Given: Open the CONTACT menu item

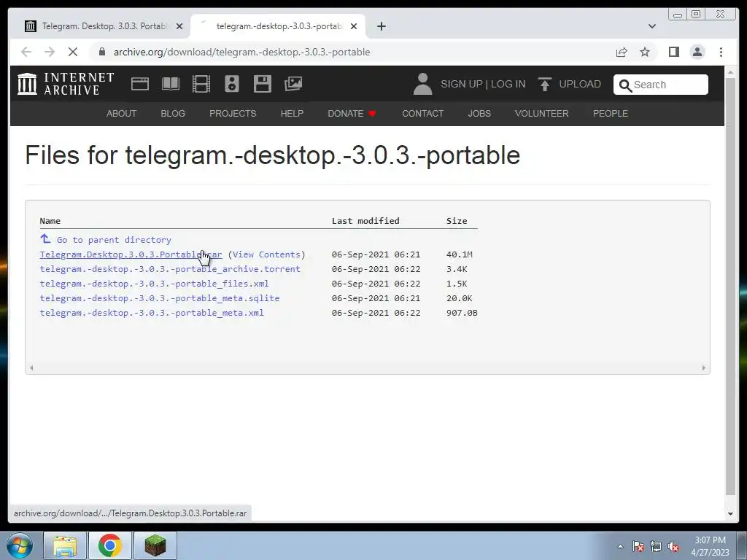Looking at the screenshot, I should (422, 113).
